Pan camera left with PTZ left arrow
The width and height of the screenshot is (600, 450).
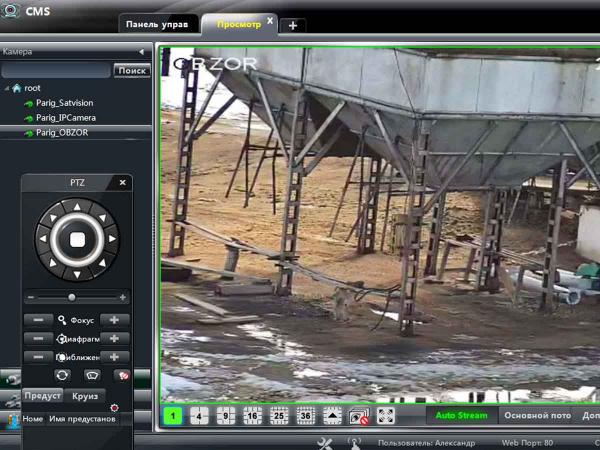click(x=44, y=239)
